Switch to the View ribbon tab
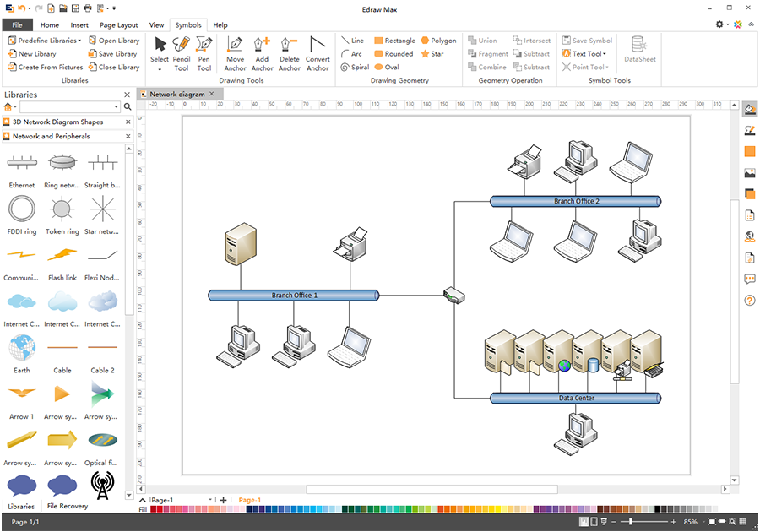This screenshot has width=760, height=532. 156,24
